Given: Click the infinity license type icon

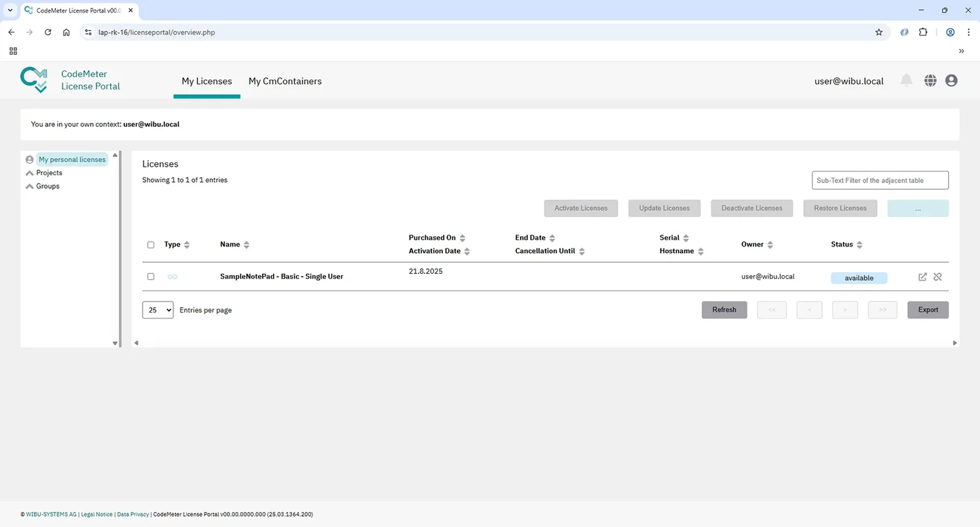Looking at the screenshot, I should tap(172, 277).
